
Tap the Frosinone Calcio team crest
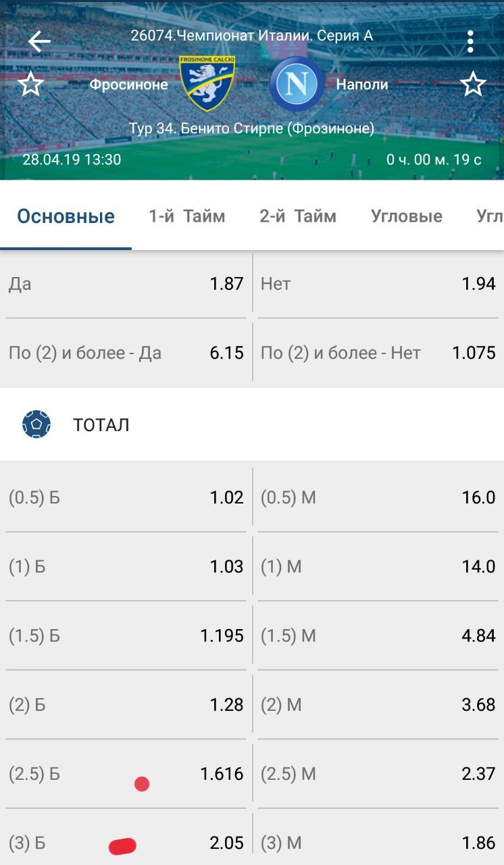(207, 83)
